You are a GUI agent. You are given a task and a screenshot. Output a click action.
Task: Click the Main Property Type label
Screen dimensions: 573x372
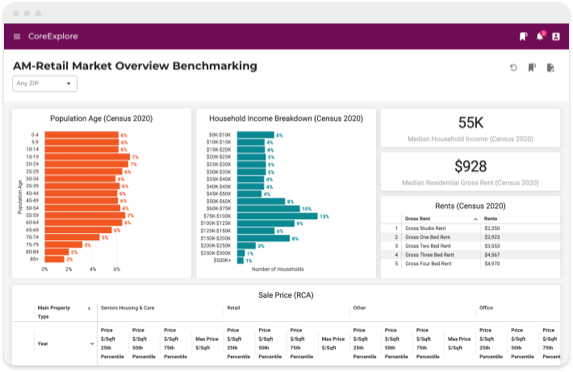click(x=54, y=312)
